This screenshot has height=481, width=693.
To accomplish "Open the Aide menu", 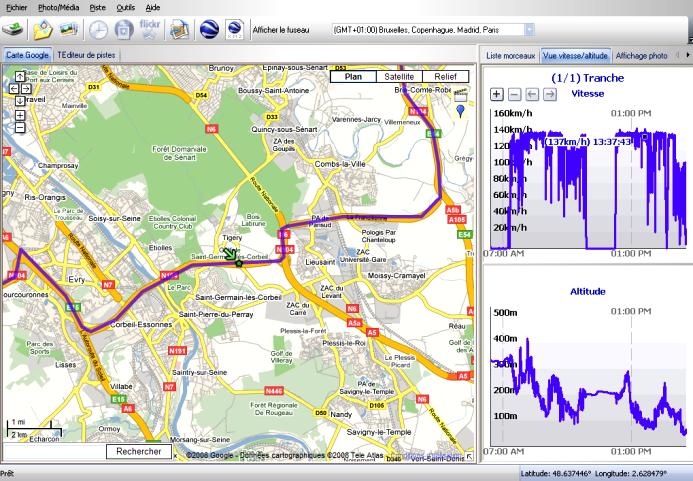I will pos(153,8).
